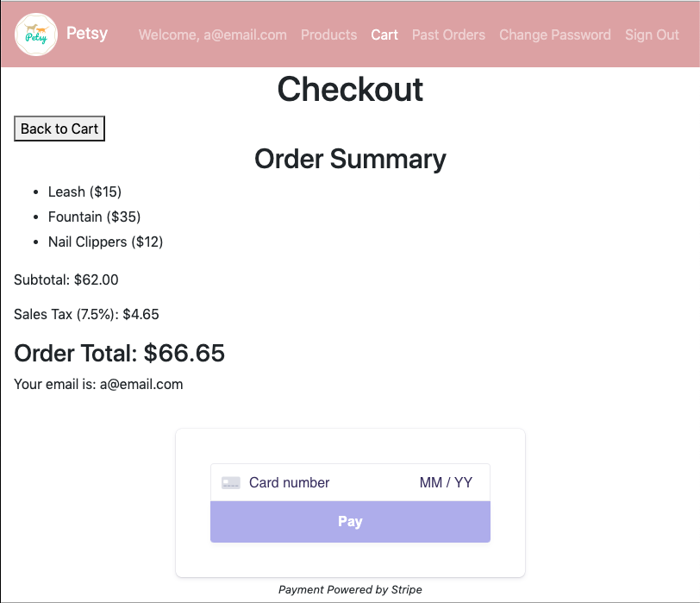Click the Petsy circular logo icon
This screenshot has height=603, width=700.
[36, 35]
